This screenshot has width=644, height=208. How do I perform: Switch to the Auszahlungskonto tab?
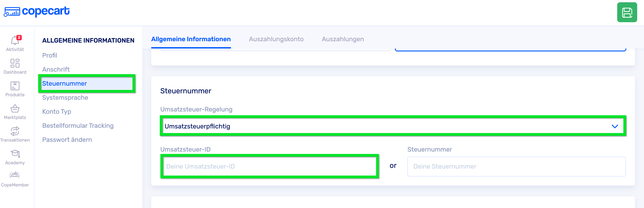[x=276, y=39]
